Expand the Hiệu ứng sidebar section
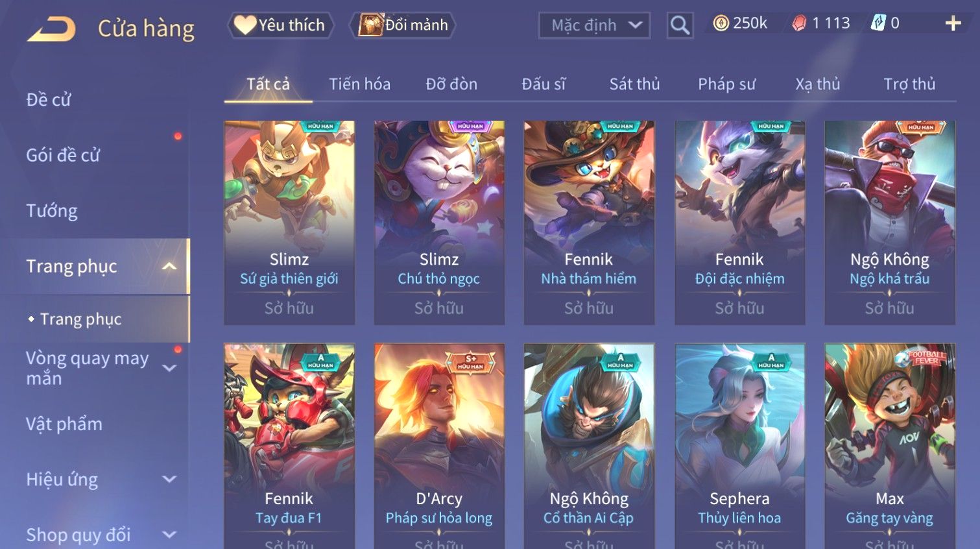The width and height of the screenshot is (980, 549). (x=169, y=480)
